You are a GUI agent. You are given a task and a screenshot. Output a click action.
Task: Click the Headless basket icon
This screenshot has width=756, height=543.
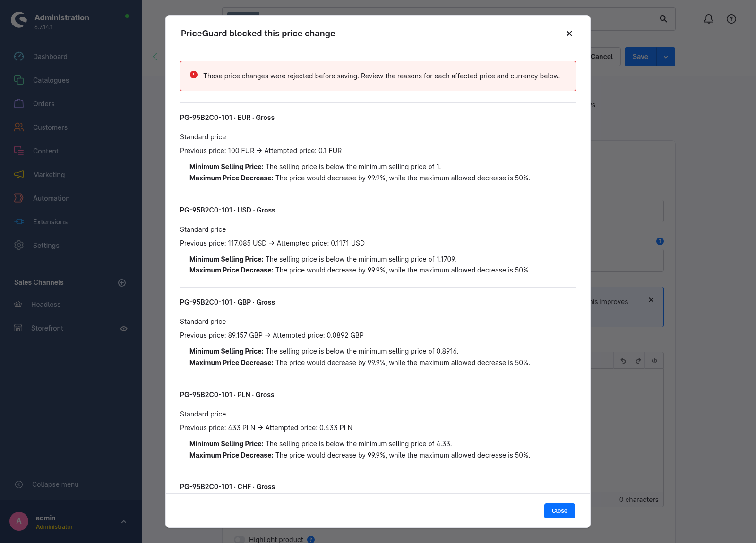click(18, 305)
